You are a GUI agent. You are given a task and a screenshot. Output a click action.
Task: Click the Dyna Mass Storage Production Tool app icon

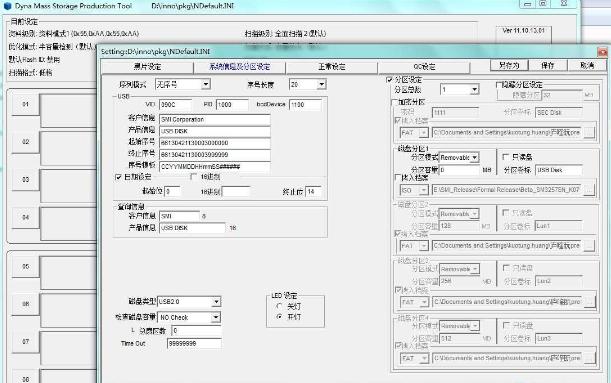pos(7,6)
